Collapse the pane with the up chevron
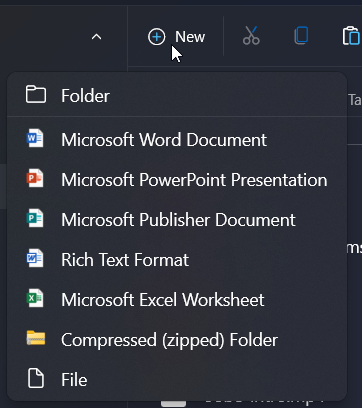This screenshot has width=362, height=408. pos(96,37)
